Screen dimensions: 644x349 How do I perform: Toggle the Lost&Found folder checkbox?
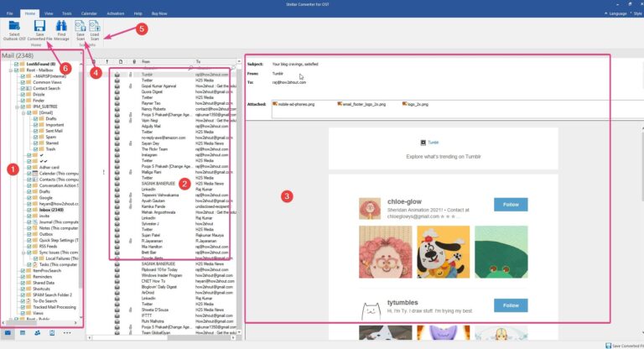point(17,64)
